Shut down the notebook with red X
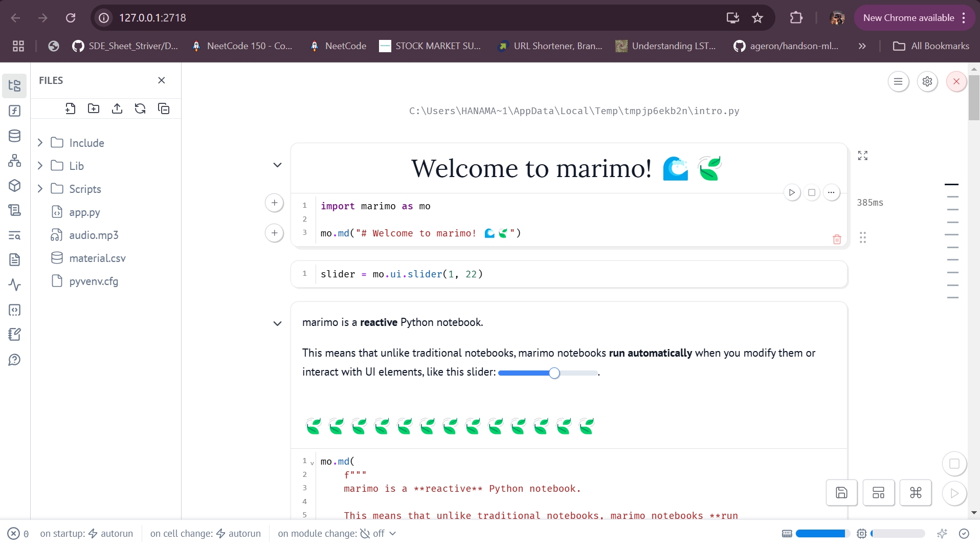980x546 pixels. [x=956, y=81]
